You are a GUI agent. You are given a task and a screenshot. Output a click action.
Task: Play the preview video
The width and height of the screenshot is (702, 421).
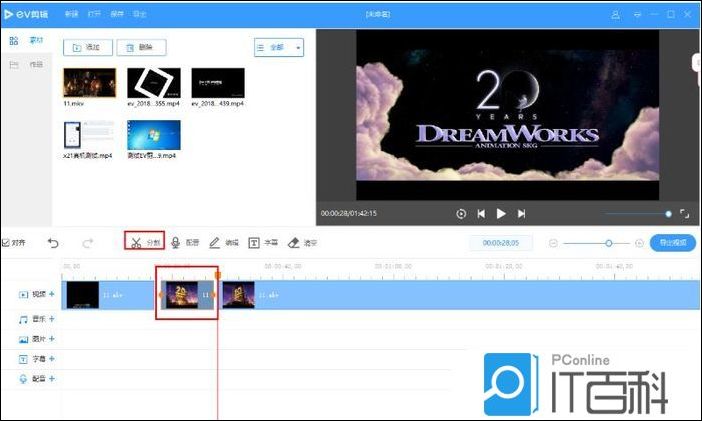pyautogui.click(x=501, y=214)
